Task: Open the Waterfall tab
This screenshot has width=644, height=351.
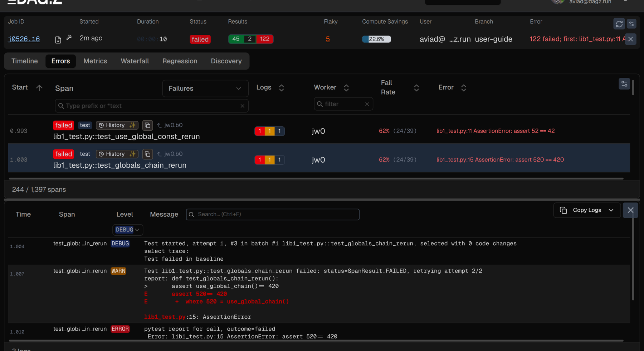Action: coord(135,61)
